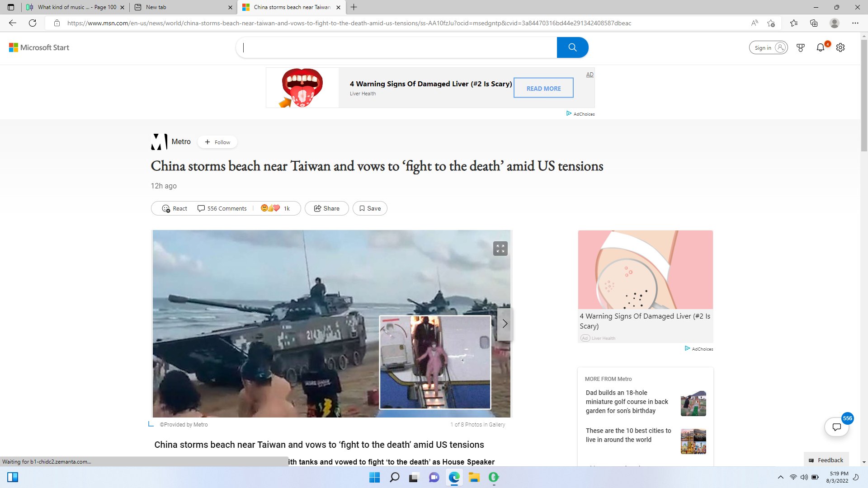The height and width of the screenshot is (488, 868).
Task: Switch to What kind of music tab
Action: point(72,7)
